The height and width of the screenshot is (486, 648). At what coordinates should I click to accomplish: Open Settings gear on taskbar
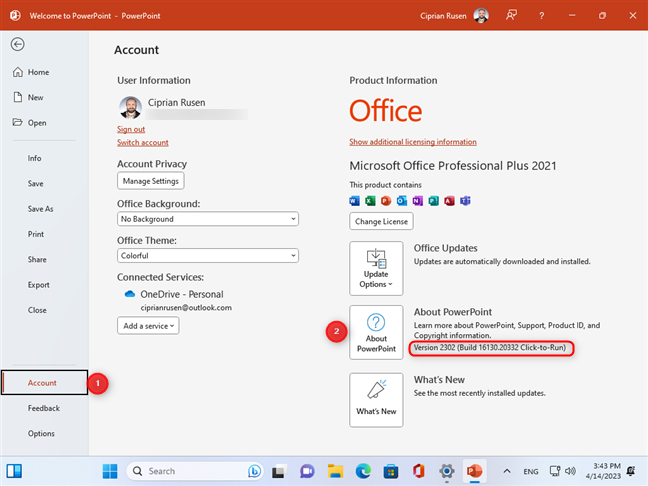click(447, 471)
